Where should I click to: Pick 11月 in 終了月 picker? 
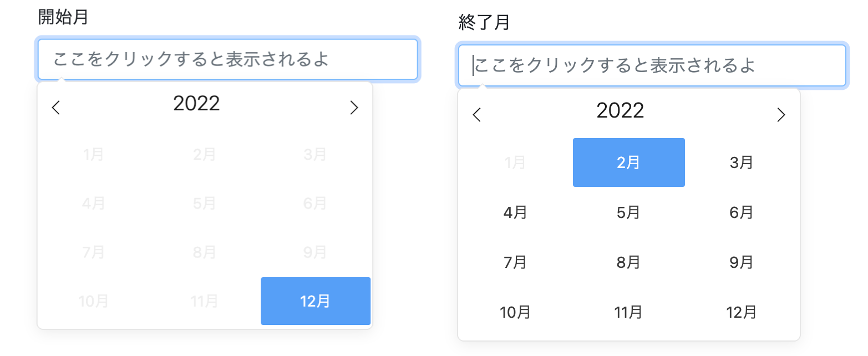pyautogui.click(x=629, y=312)
